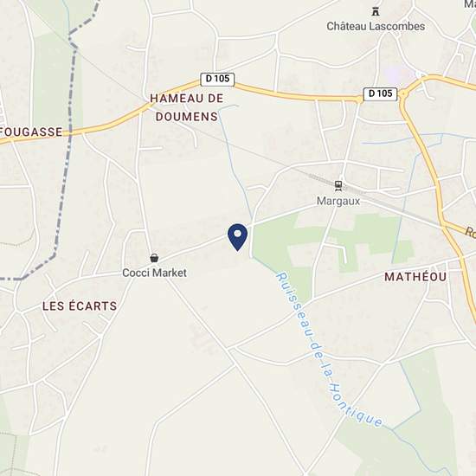This screenshot has width=476, height=476.
Task: Select the Margaux station label
Action: 338,201
